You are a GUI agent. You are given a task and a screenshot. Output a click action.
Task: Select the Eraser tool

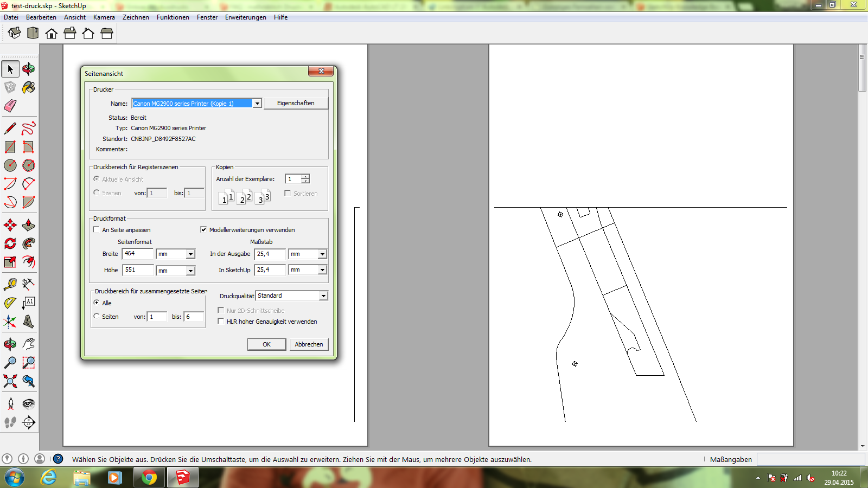tap(10, 106)
